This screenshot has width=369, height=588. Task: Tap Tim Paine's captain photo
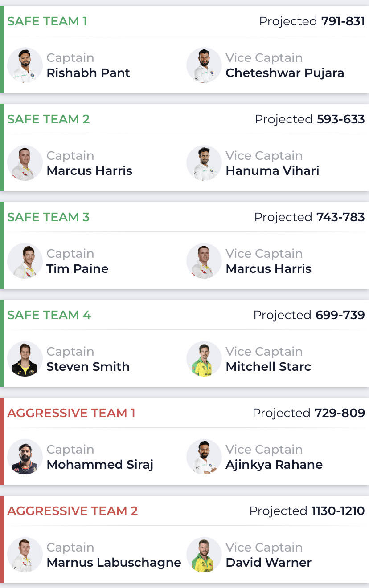[25, 261]
